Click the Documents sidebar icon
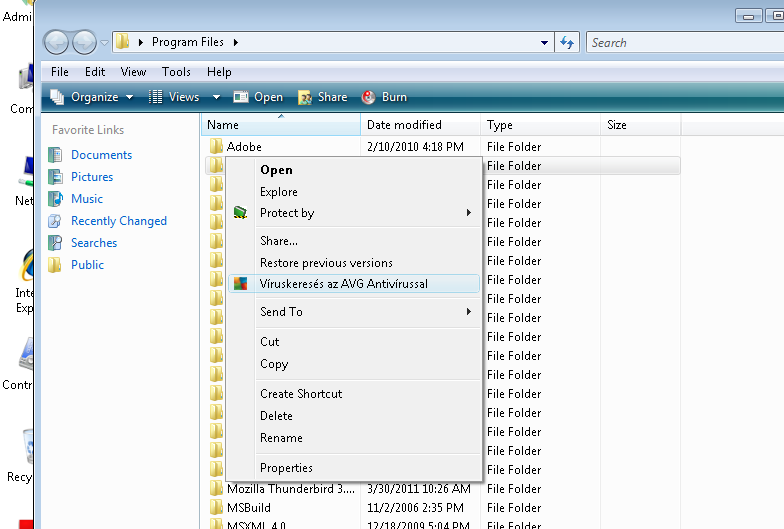 click(55, 155)
